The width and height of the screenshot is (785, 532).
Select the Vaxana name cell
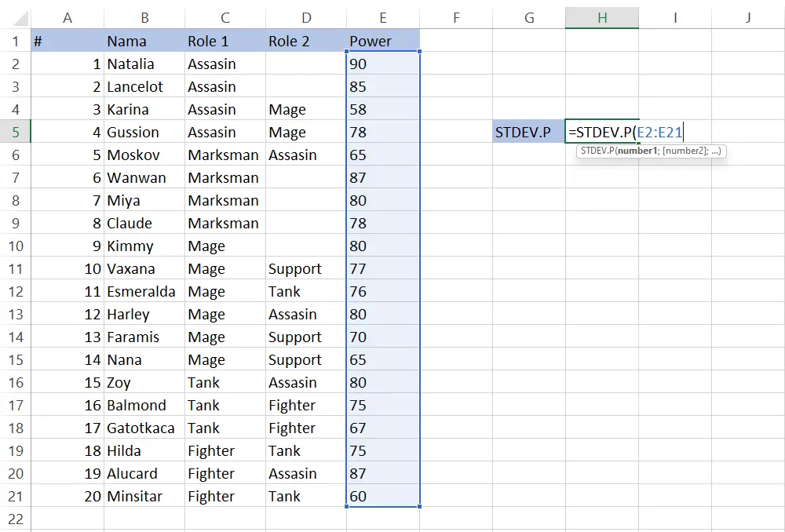click(144, 269)
